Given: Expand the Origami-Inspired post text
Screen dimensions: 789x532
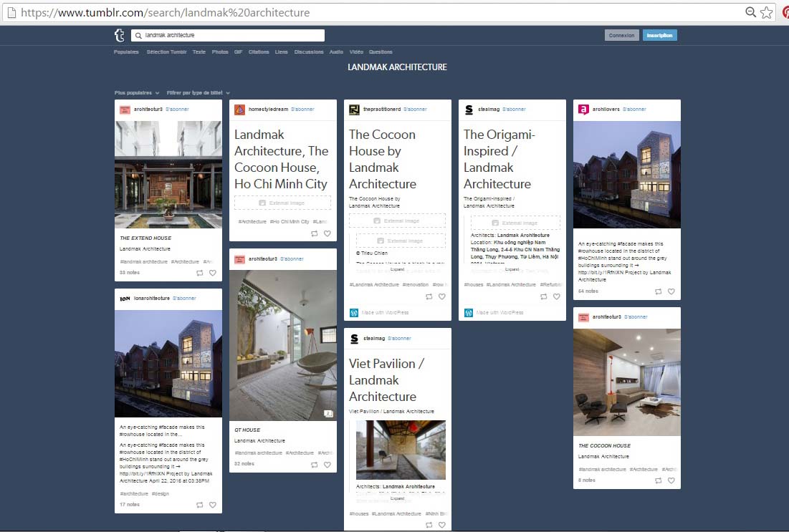Looking at the screenshot, I should 512,269.
